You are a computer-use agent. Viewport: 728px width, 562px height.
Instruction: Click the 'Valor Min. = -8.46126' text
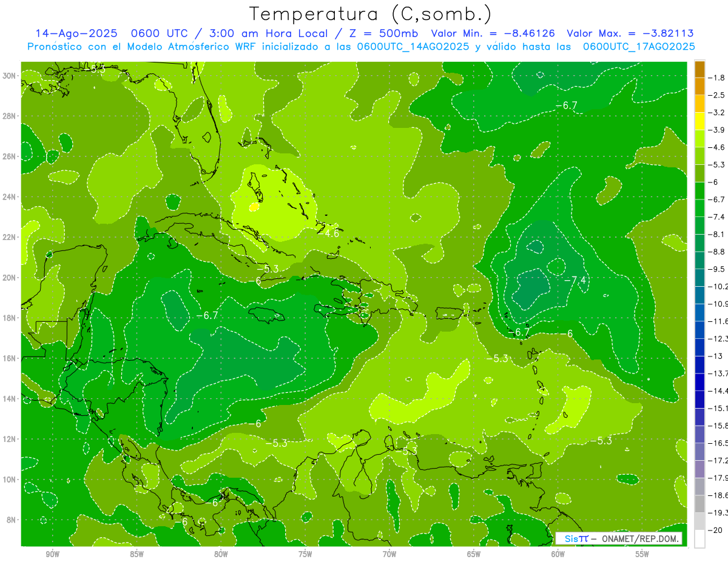click(x=493, y=33)
